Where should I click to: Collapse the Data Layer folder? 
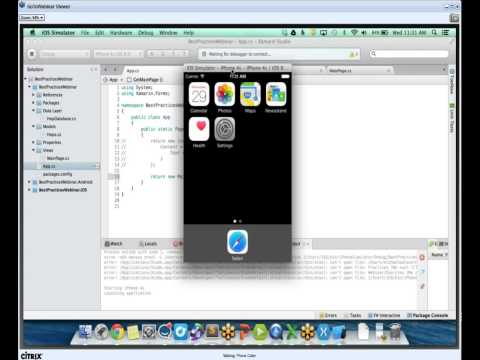coord(33,110)
